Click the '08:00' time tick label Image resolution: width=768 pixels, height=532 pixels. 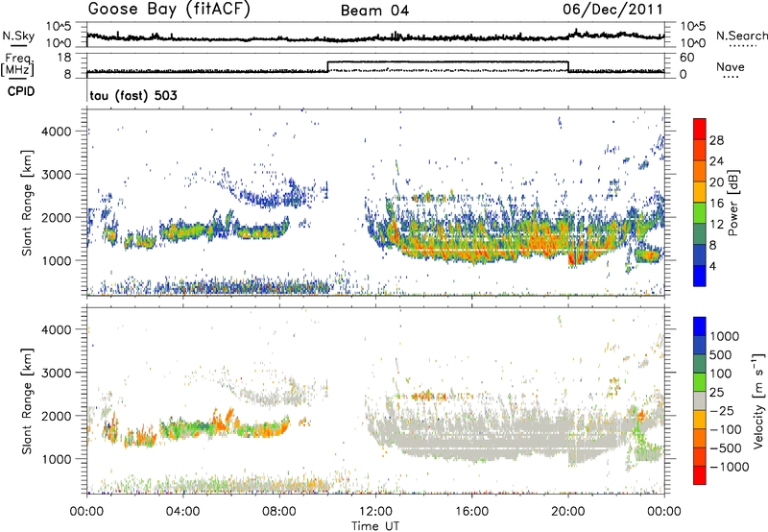click(279, 512)
